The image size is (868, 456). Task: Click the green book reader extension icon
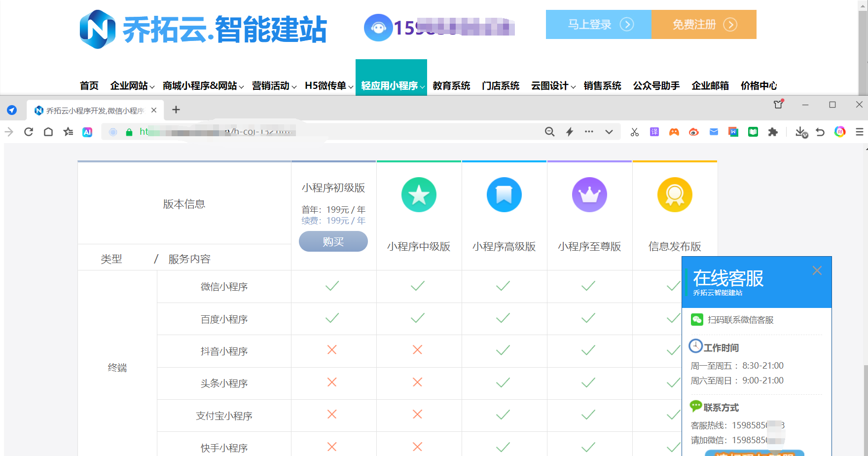pyautogui.click(x=753, y=132)
